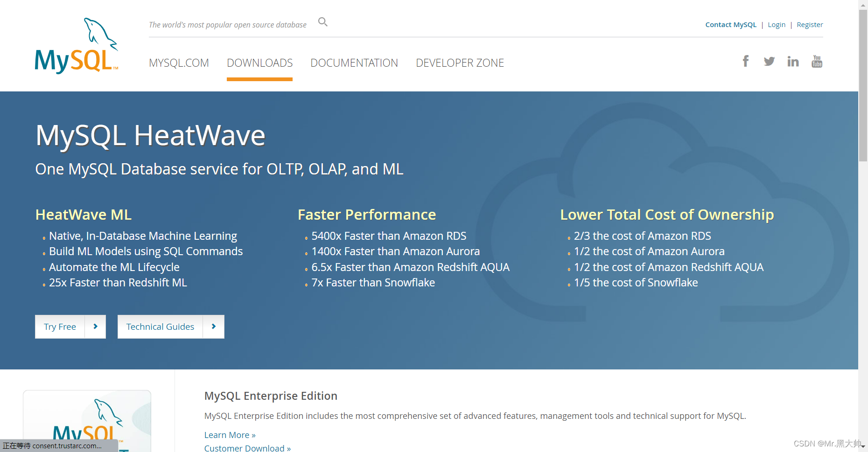Switch to DEVELOPER ZONE tab
This screenshot has height=452, width=868.
[460, 63]
